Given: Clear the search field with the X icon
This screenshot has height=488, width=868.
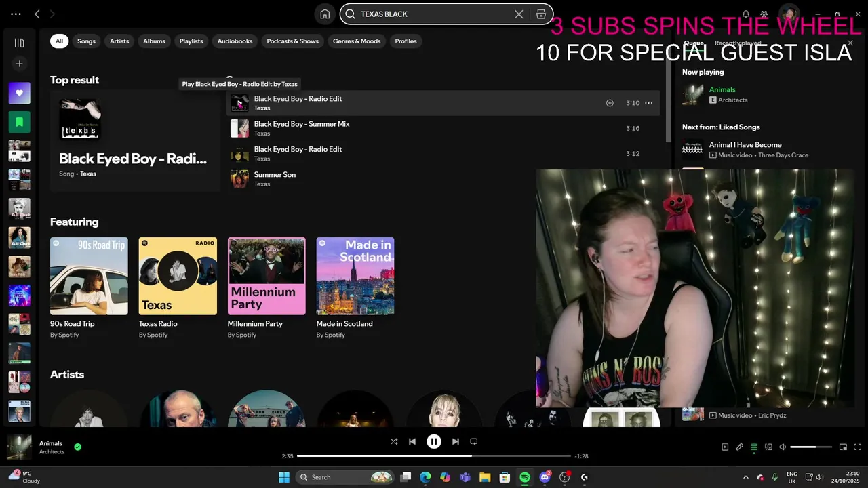Looking at the screenshot, I should coord(519,14).
